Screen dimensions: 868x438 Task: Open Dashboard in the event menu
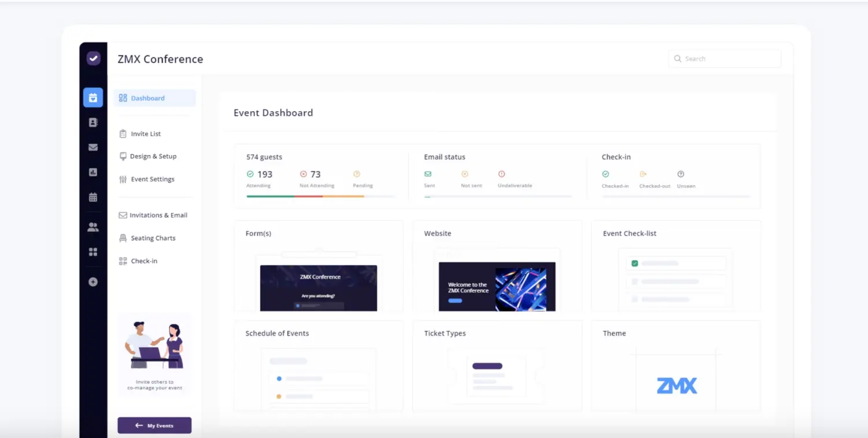coord(155,98)
